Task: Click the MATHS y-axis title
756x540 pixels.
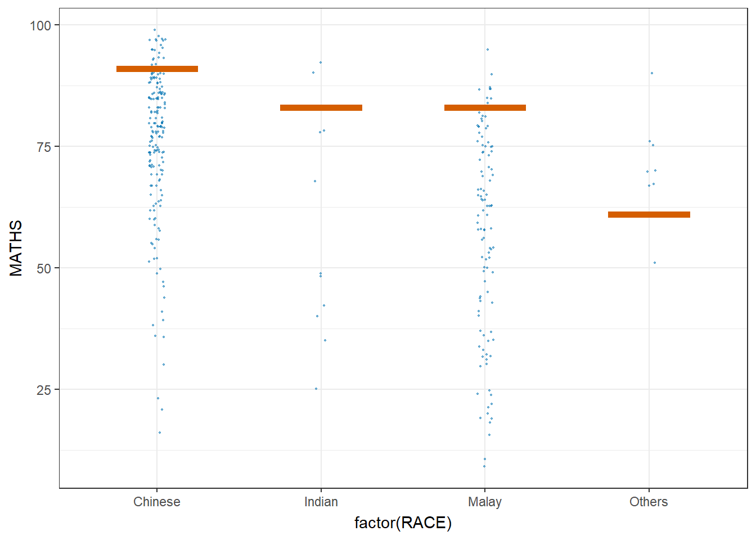Action: [16, 248]
